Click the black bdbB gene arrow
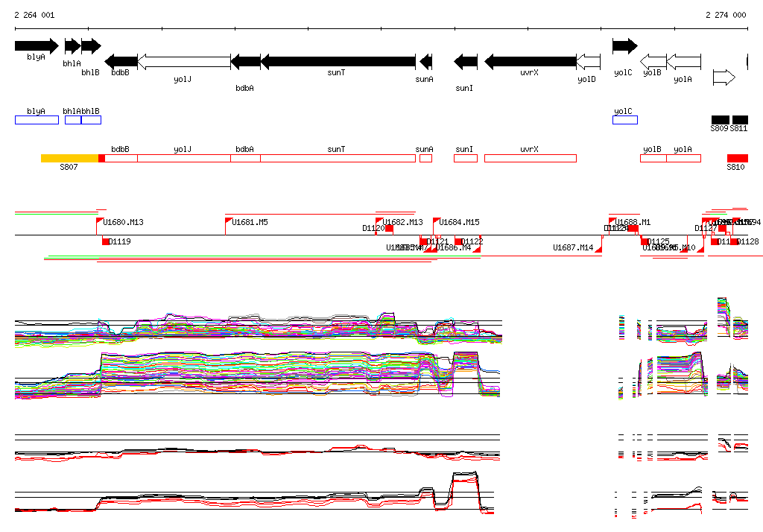Image resolution: width=763 pixels, height=532 pixels. pyautogui.click(x=121, y=62)
